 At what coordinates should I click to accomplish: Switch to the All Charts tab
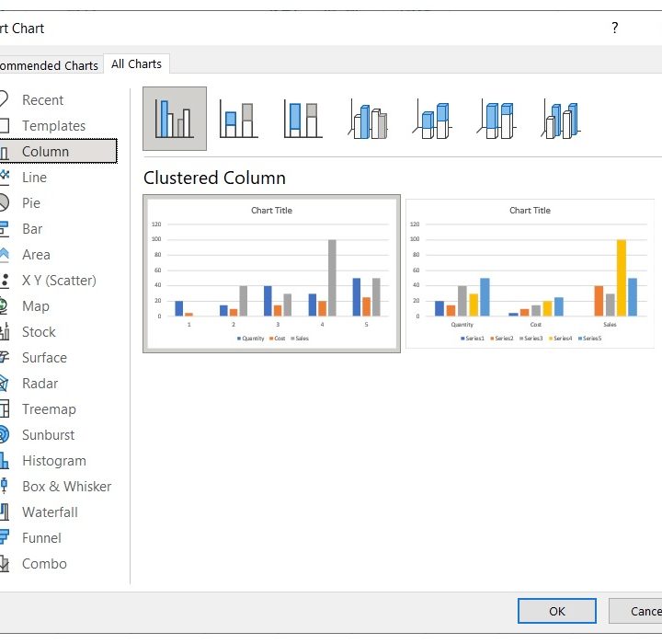[136, 63]
